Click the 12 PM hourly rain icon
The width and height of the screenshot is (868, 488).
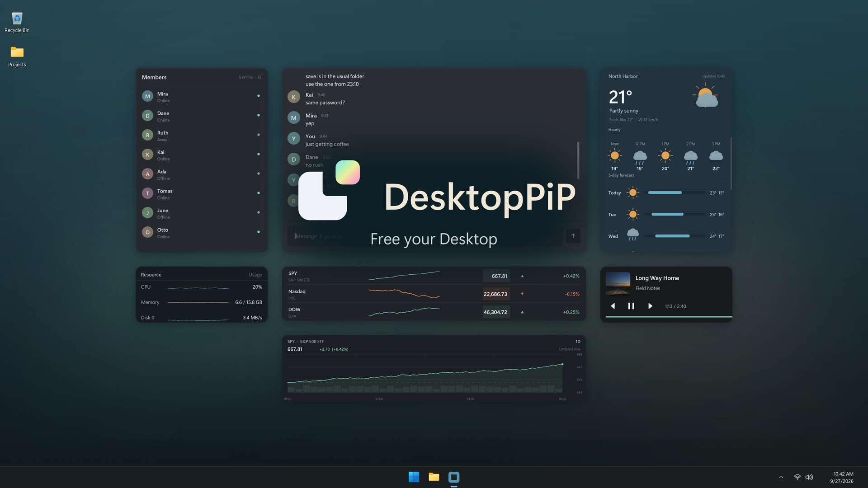pyautogui.click(x=640, y=157)
